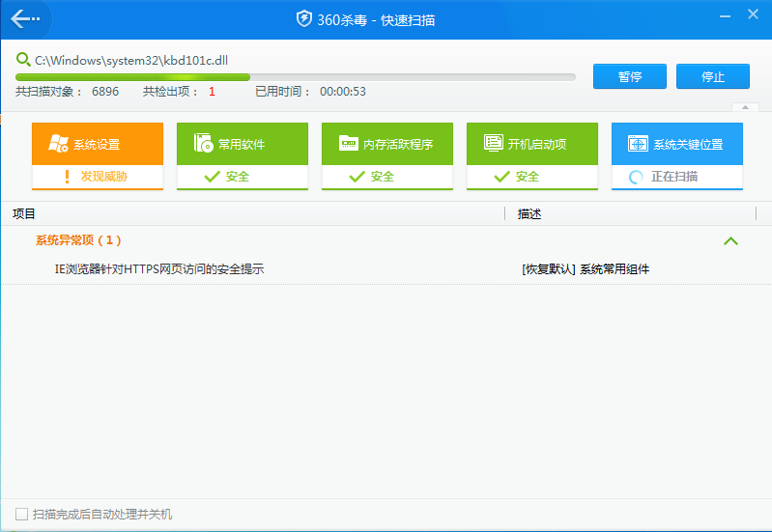Screen dimensions: 772x532
Task: Click the 内存活跃程序 memory chip icon
Action: 348,144
